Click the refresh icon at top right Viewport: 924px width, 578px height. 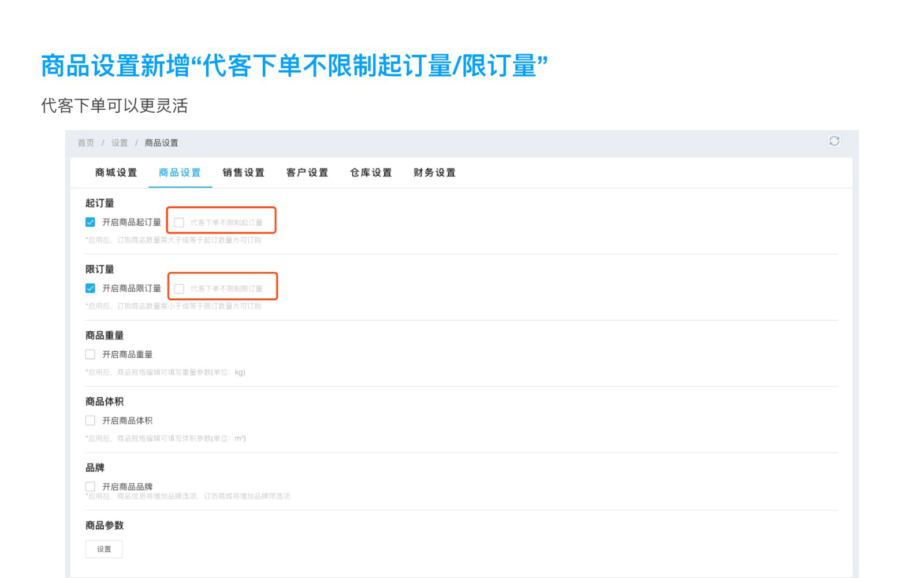[x=834, y=141]
